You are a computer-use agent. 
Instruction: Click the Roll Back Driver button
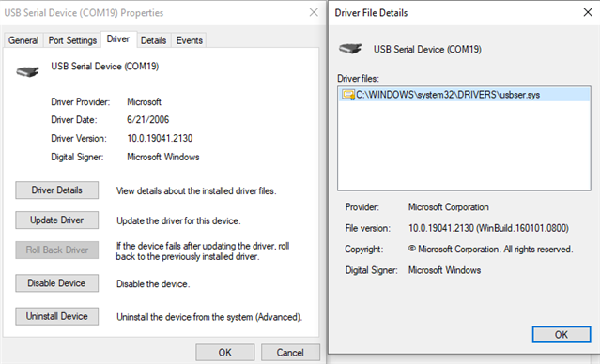(x=57, y=250)
